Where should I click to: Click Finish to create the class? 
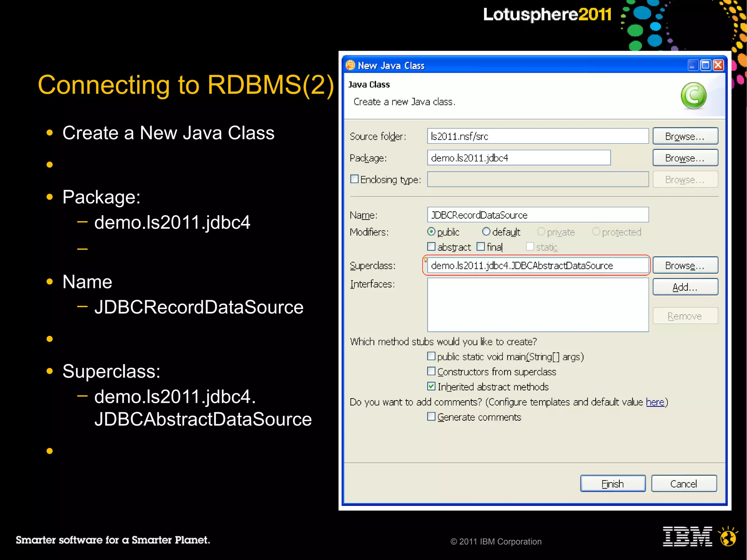613,484
